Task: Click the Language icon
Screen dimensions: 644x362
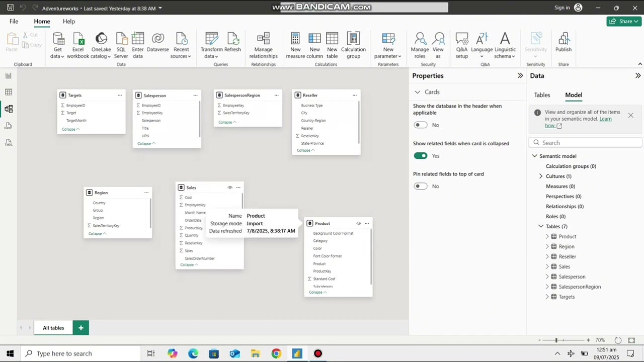Action: (x=481, y=39)
